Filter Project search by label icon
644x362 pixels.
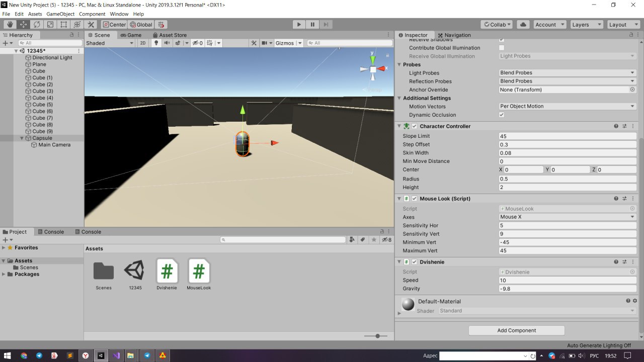pyautogui.click(x=363, y=240)
